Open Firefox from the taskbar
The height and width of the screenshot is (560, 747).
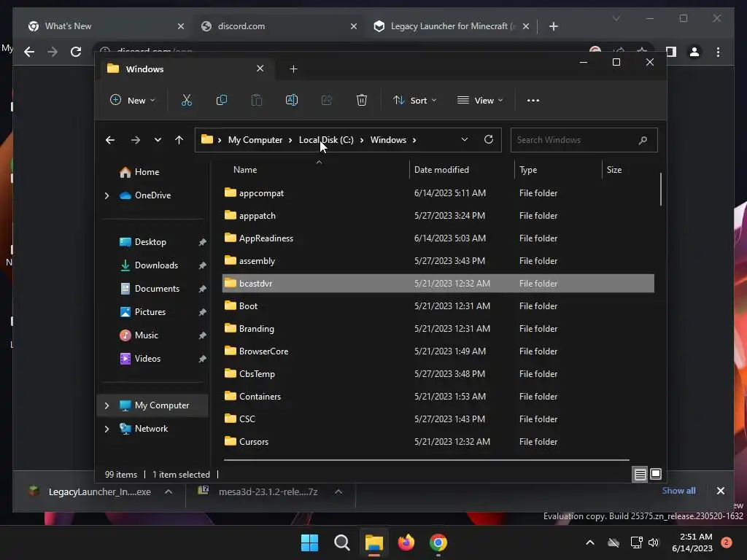click(x=406, y=542)
